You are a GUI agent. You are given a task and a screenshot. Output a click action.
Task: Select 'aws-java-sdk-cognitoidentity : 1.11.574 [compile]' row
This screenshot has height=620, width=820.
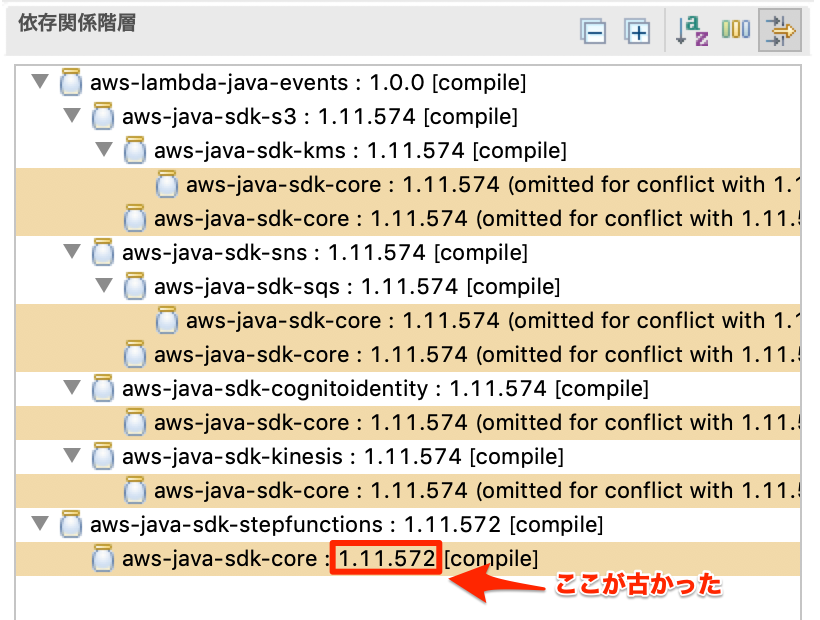click(x=408, y=388)
